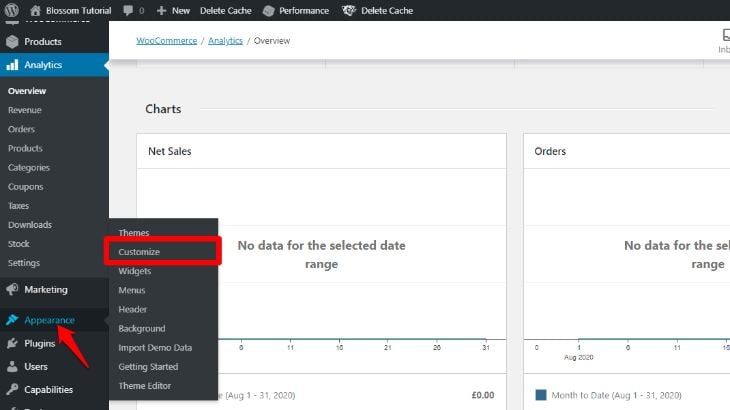Click the Marketing megaphone icon
The image size is (730, 410).
(12, 289)
